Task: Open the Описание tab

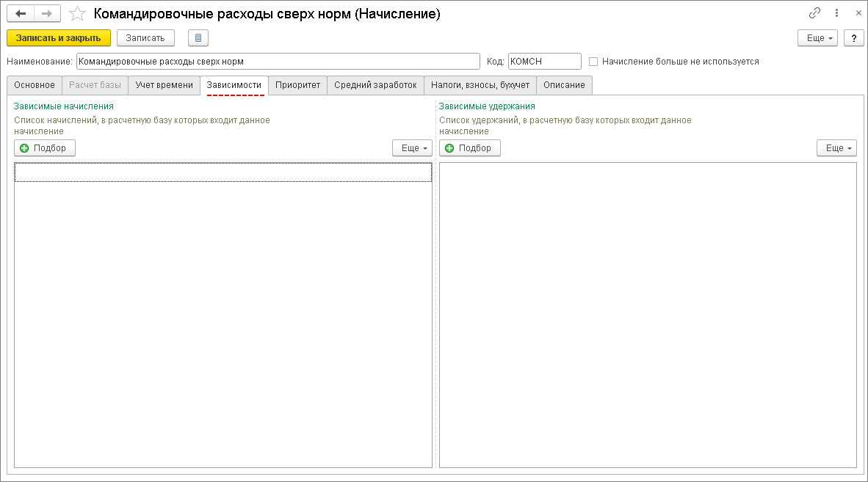Action: tap(564, 85)
